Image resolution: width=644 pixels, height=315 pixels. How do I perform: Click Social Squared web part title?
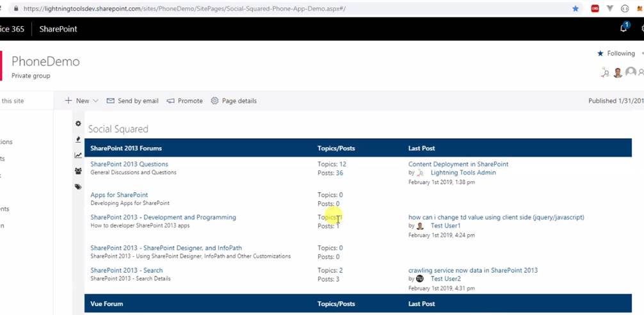pos(118,129)
